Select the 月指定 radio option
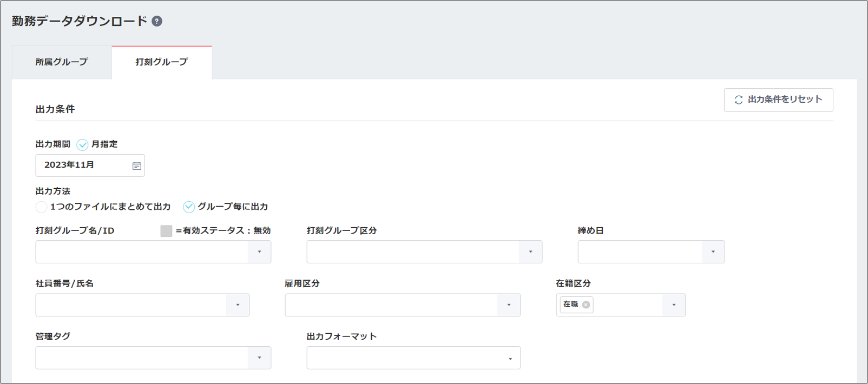This screenshot has height=384, width=868. pyautogui.click(x=82, y=144)
